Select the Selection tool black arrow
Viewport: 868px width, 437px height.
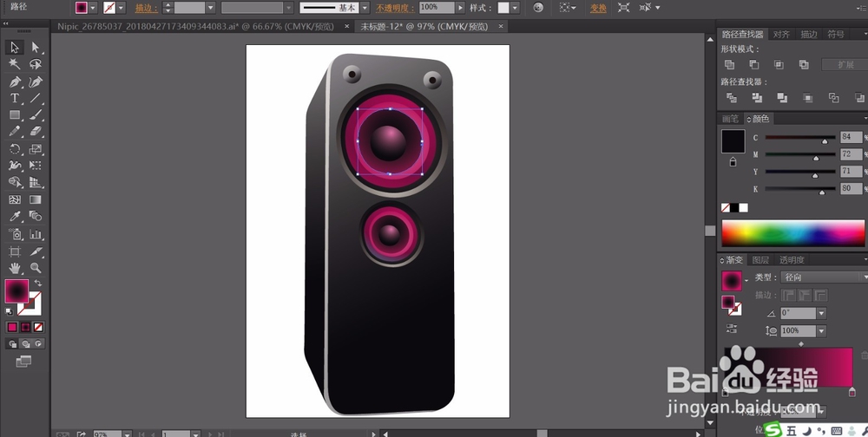15,48
